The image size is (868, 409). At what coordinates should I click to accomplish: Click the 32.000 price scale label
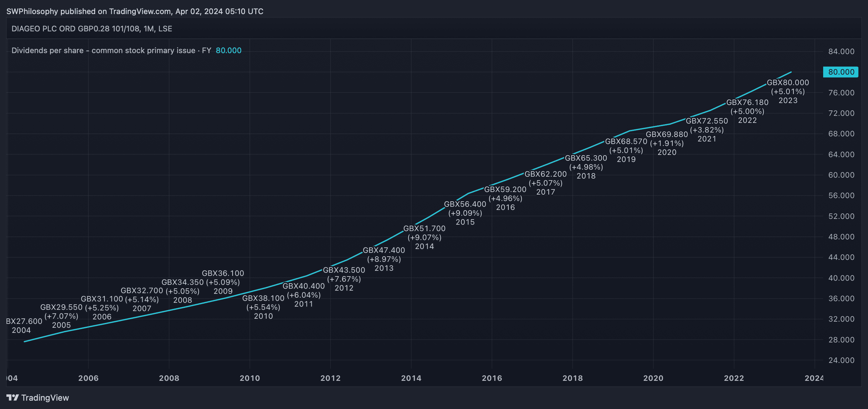(841, 319)
